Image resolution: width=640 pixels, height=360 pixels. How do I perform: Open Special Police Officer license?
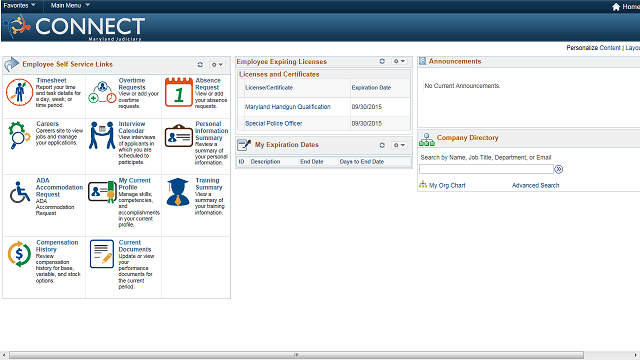[273, 123]
